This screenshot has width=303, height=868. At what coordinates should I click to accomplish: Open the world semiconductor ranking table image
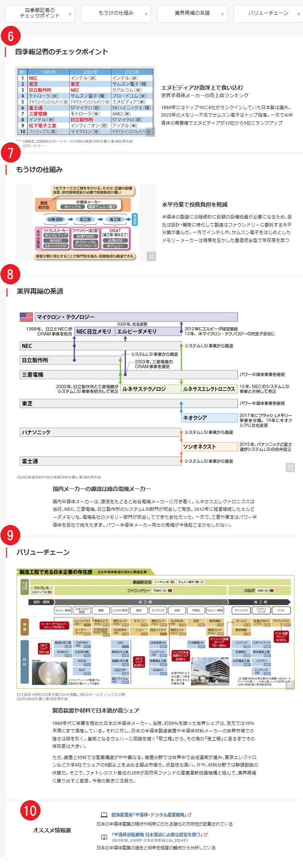coord(85,102)
